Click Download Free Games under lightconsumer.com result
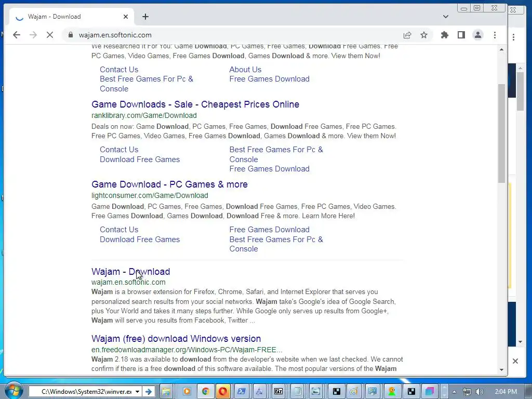Screen dimensions: 532x399 [140, 239]
